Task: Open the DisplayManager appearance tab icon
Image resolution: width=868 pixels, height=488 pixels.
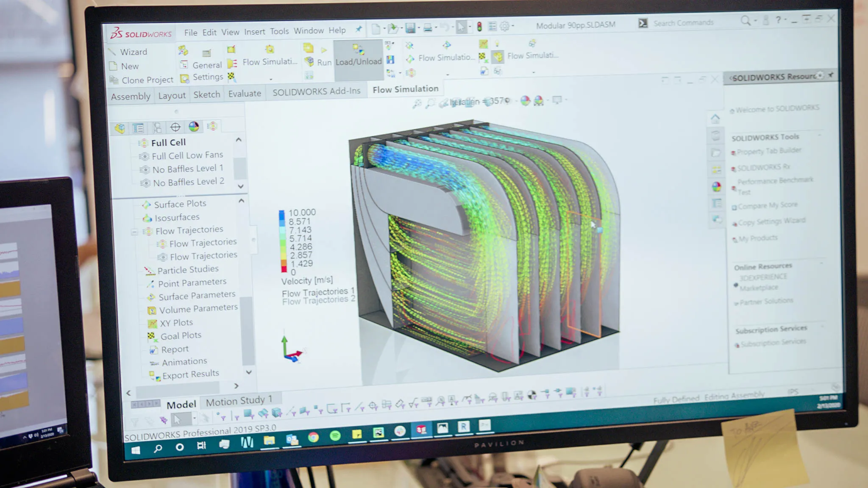Action: pyautogui.click(x=194, y=127)
